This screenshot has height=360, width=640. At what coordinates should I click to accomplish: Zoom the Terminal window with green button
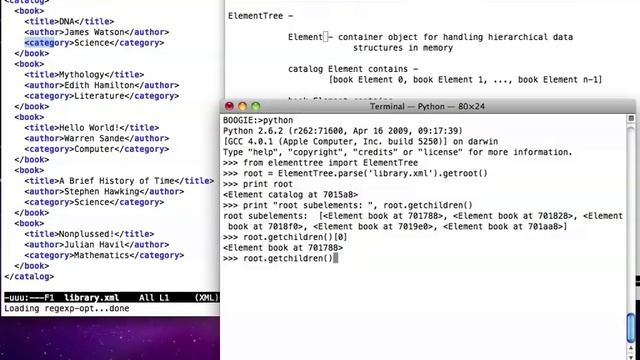point(256,107)
